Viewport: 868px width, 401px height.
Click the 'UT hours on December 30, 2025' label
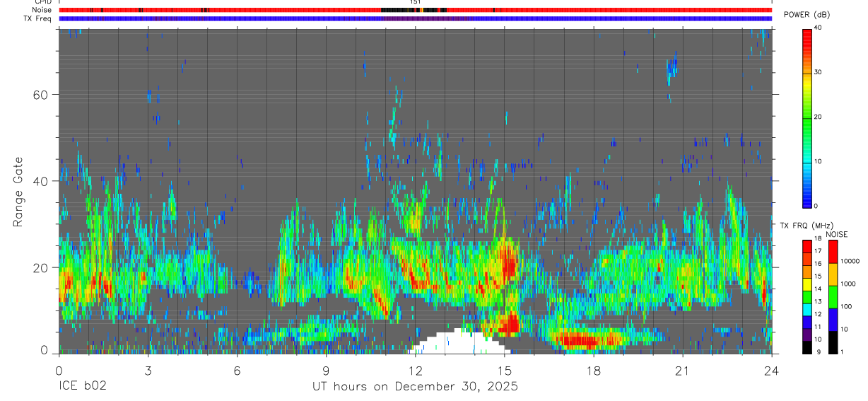(x=416, y=387)
